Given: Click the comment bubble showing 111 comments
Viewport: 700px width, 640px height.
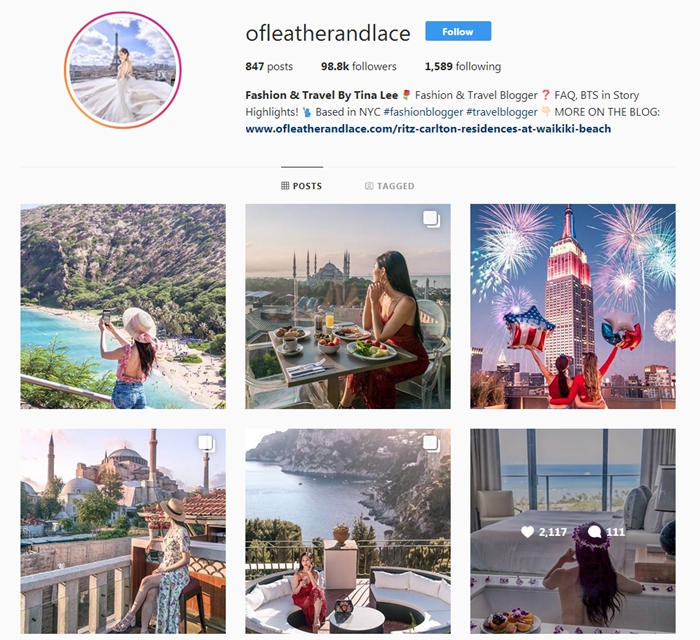Looking at the screenshot, I should 595,532.
